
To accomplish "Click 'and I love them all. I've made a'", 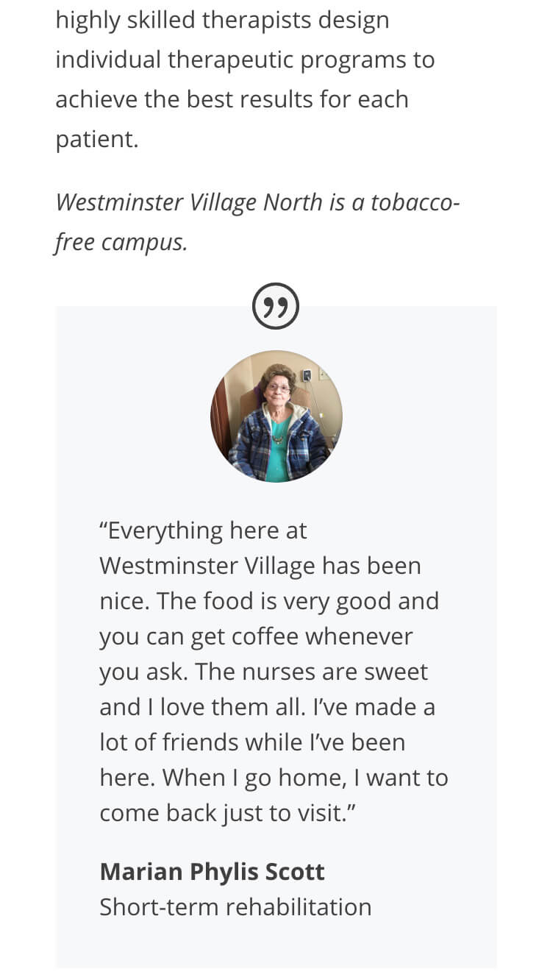I will coord(267,707).
